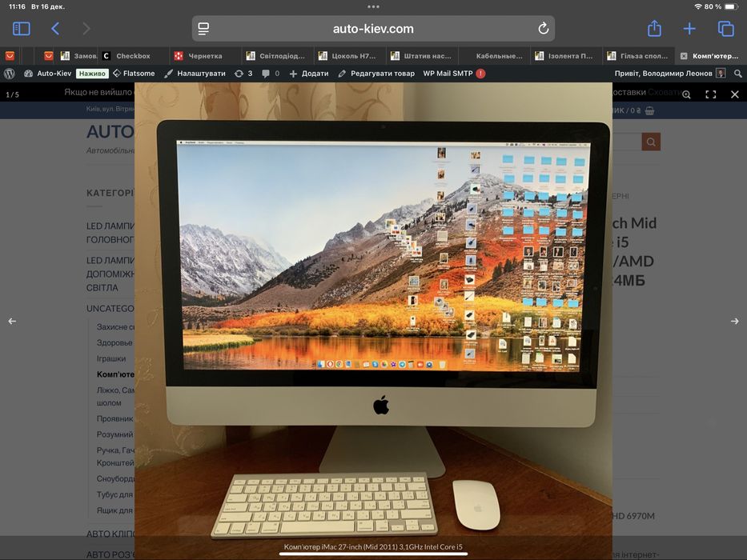Click the Наживо status badge
This screenshot has height=560, width=747.
pyautogui.click(x=92, y=74)
